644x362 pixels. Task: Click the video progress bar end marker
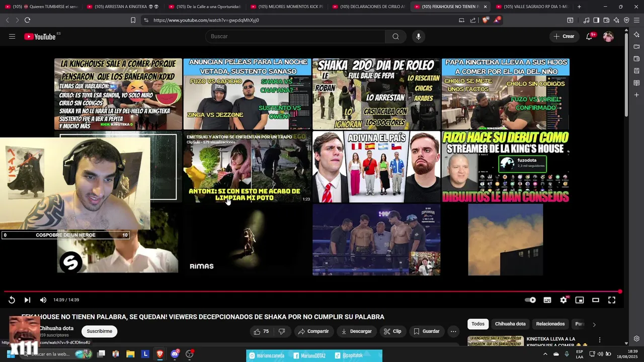[x=620, y=292]
